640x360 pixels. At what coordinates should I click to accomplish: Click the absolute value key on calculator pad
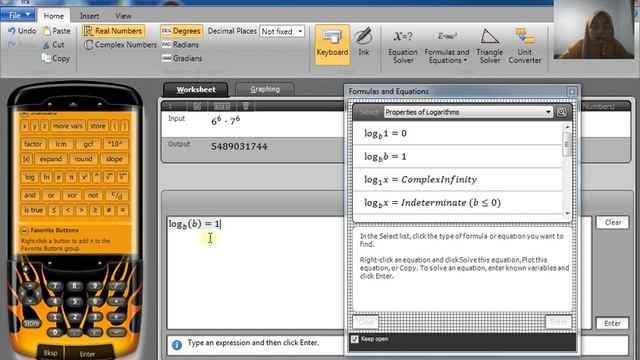(x=26, y=159)
